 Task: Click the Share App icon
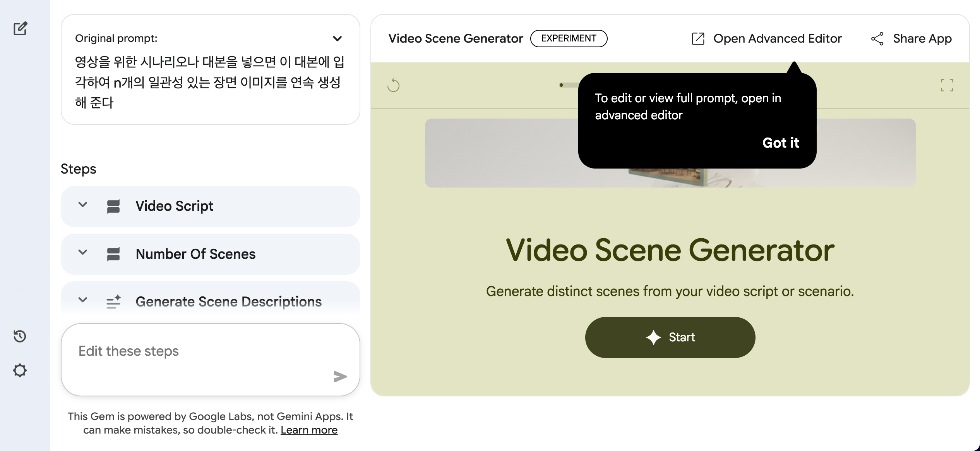878,39
